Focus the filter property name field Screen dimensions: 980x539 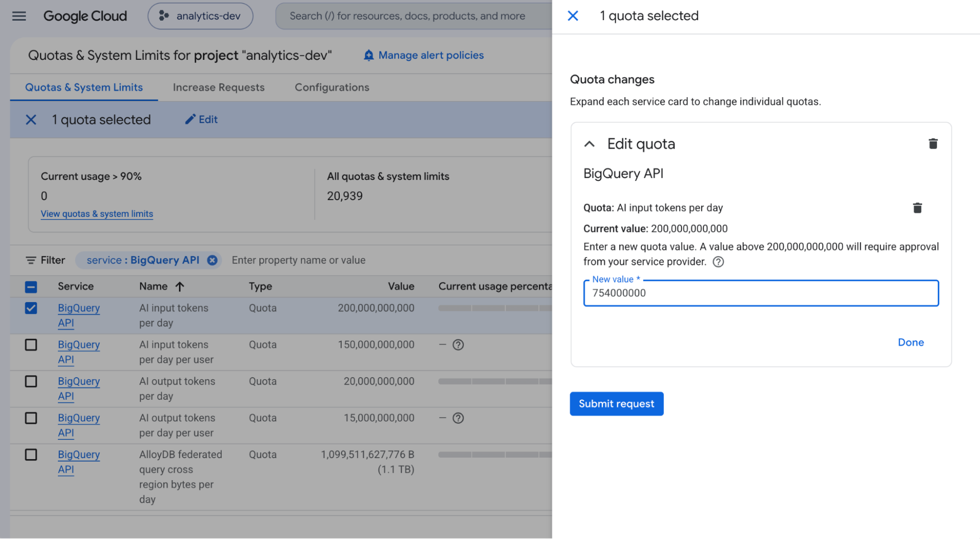coord(299,260)
